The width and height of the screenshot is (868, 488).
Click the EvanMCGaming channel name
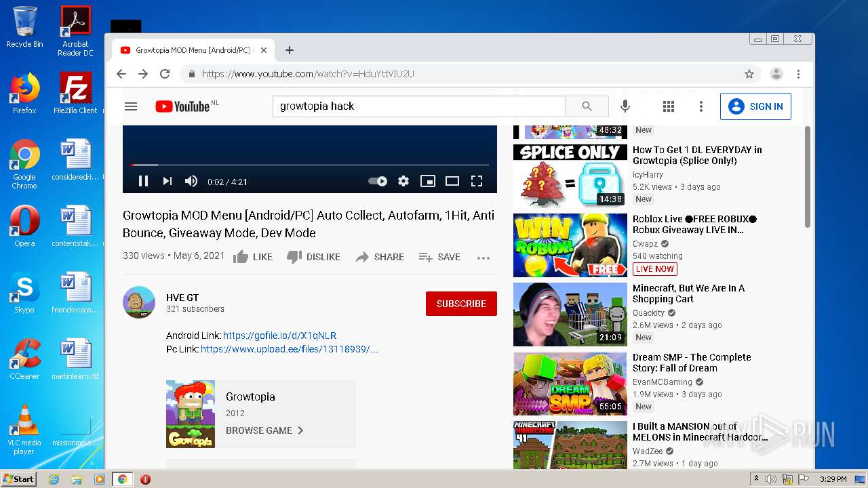(663, 382)
